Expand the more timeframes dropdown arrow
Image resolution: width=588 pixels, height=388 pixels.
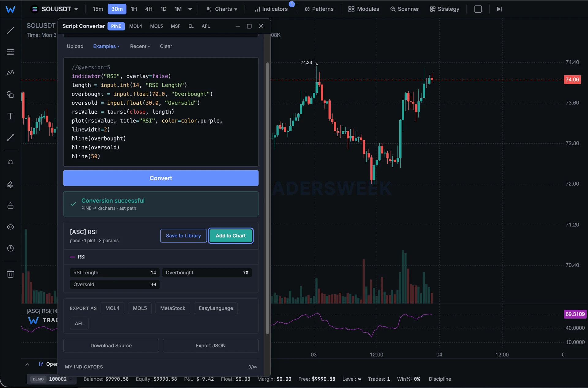coord(190,9)
